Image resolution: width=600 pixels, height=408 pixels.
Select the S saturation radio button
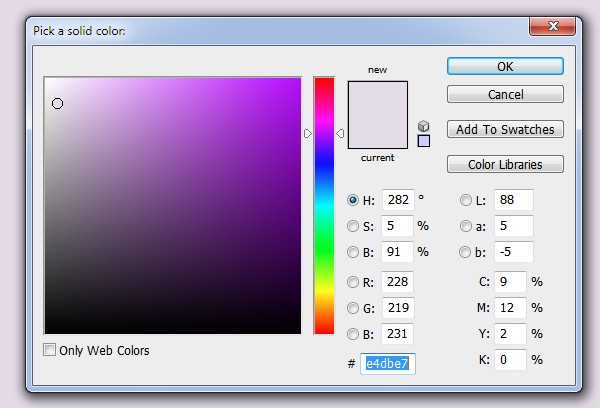coord(352,226)
